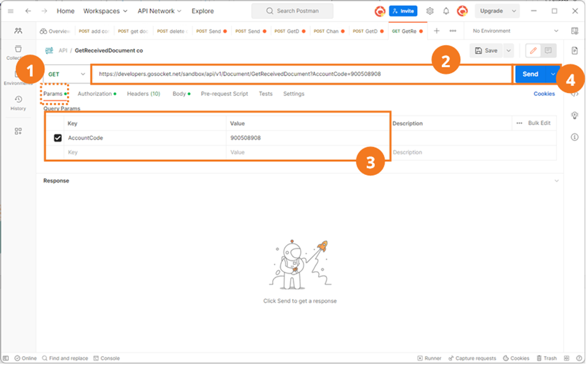Open query params three-dot options
The height and width of the screenshot is (365, 588).
pyautogui.click(x=519, y=123)
